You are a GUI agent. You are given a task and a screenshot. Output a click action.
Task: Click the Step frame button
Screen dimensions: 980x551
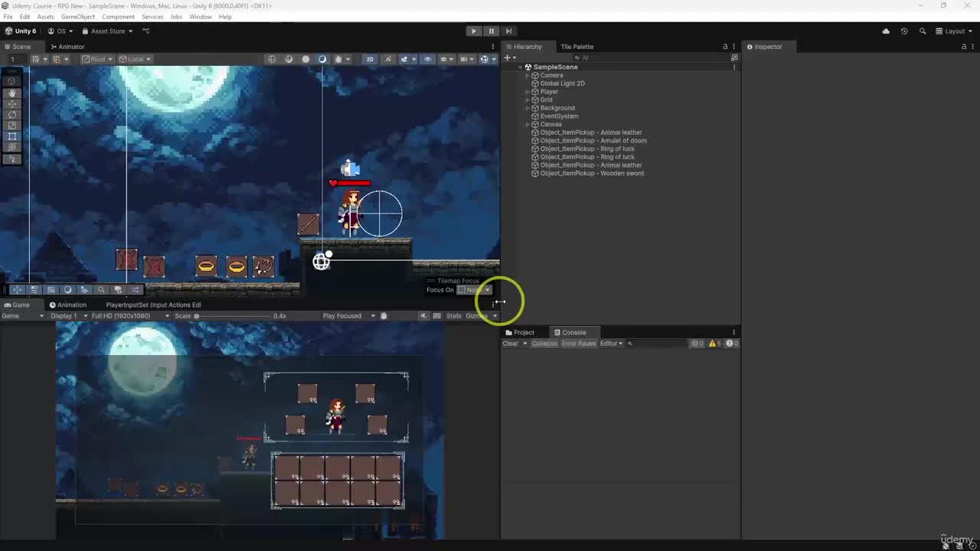point(508,31)
